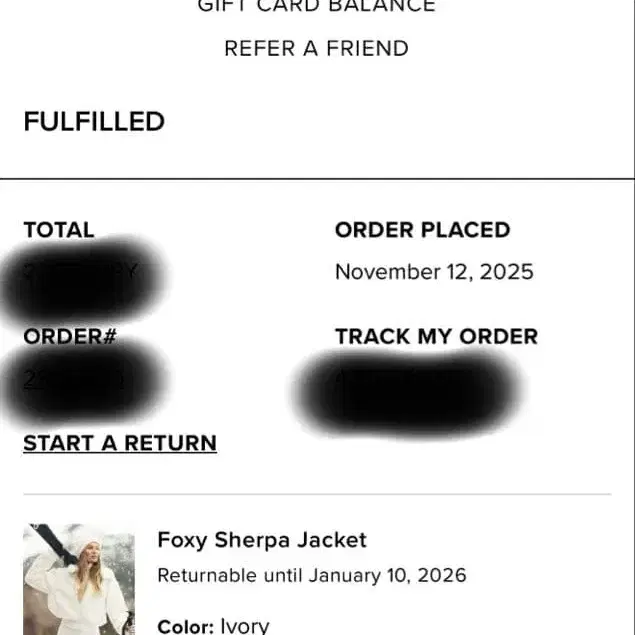
Task: Click the Order# label
Action: tap(70, 337)
